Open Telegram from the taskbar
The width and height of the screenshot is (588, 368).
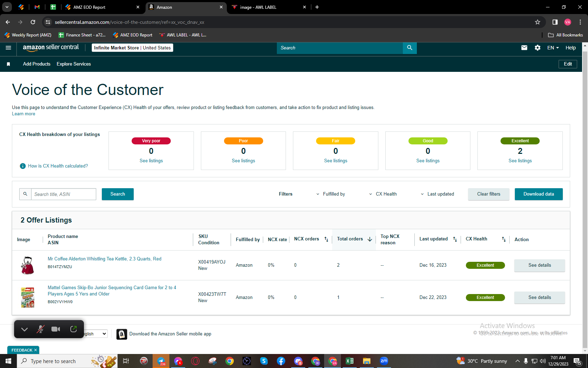pyautogui.click(x=161, y=361)
